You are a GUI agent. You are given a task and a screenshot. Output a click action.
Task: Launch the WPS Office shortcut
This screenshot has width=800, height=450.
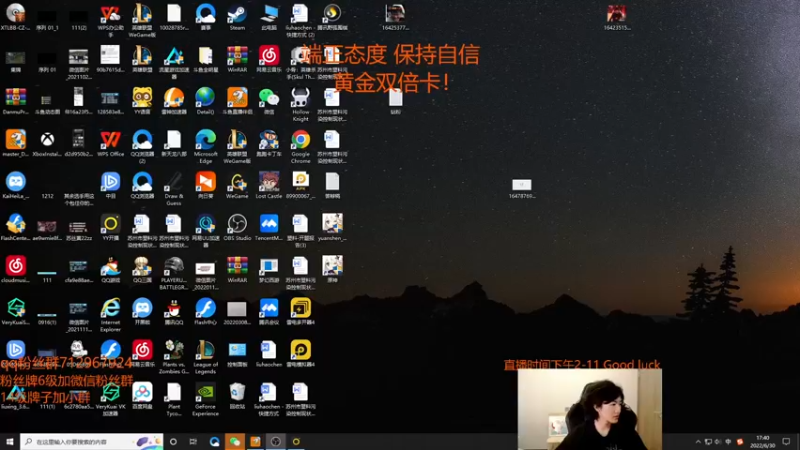click(110, 143)
